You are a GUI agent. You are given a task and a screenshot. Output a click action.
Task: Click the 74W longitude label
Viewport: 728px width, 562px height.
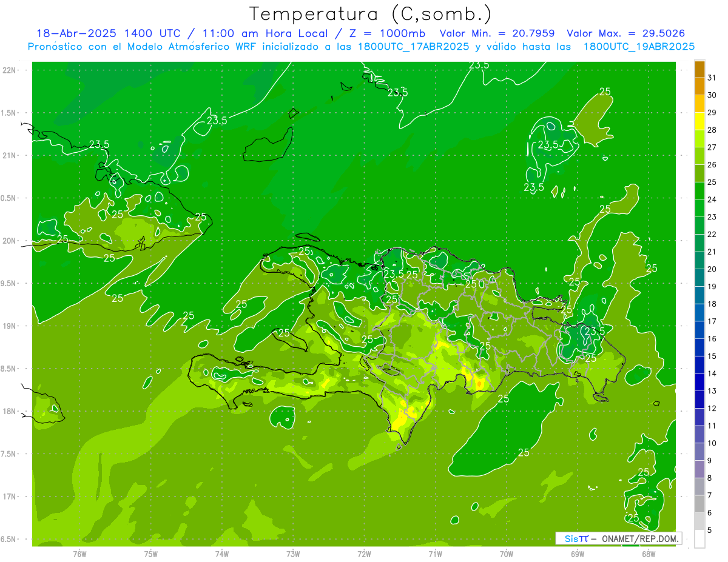point(222,554)
